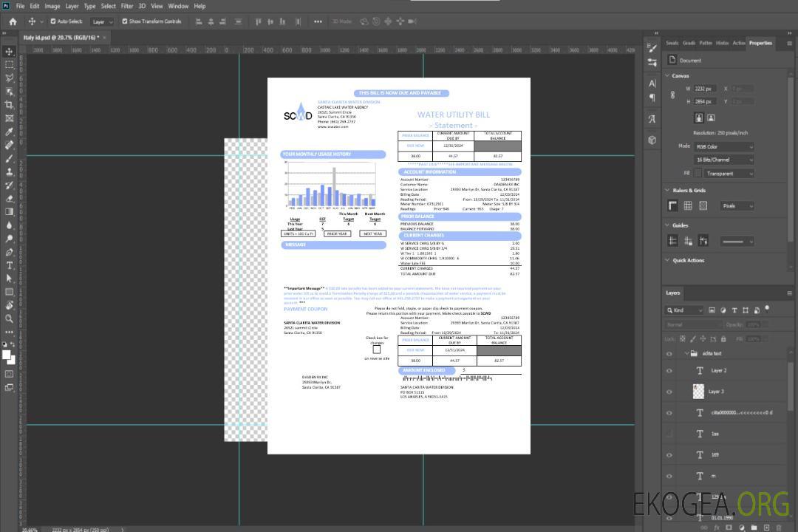
Task: Pick the Lasso tool
Action: 10,78
